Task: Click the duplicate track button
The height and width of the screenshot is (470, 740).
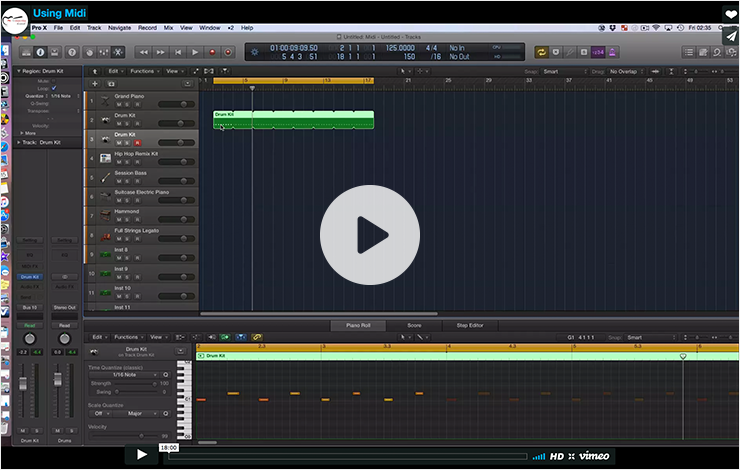Action: pos(111,84)
